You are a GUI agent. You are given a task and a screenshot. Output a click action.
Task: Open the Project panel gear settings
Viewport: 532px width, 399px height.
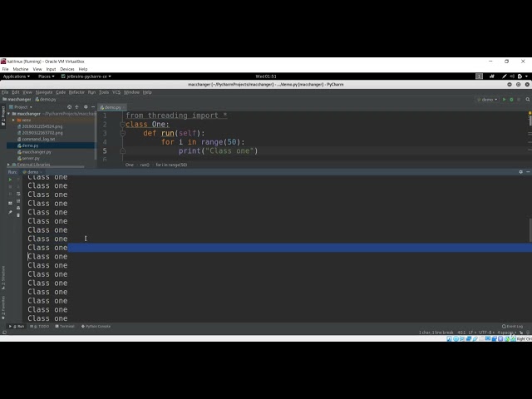coord(86,107)
